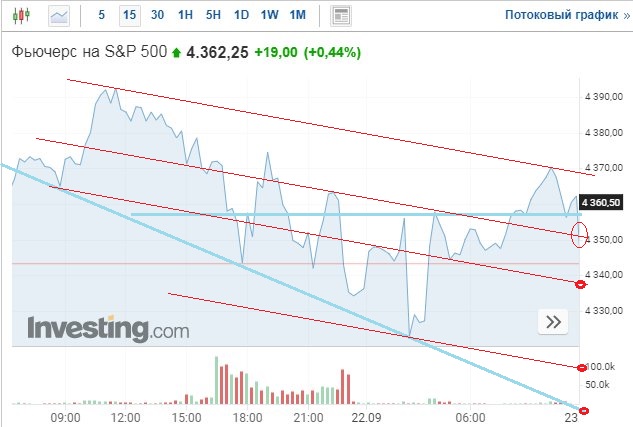This screenshot has width=633, height=427.
Task: Select the 1W timeframe
Action: click(x=269, y=15)
